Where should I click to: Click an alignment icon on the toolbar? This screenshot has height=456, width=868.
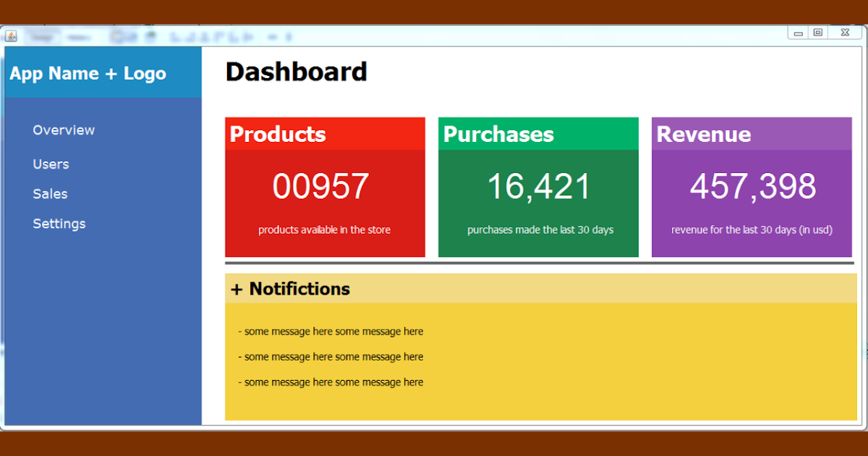pyautogui.click(x=177, y=35)
